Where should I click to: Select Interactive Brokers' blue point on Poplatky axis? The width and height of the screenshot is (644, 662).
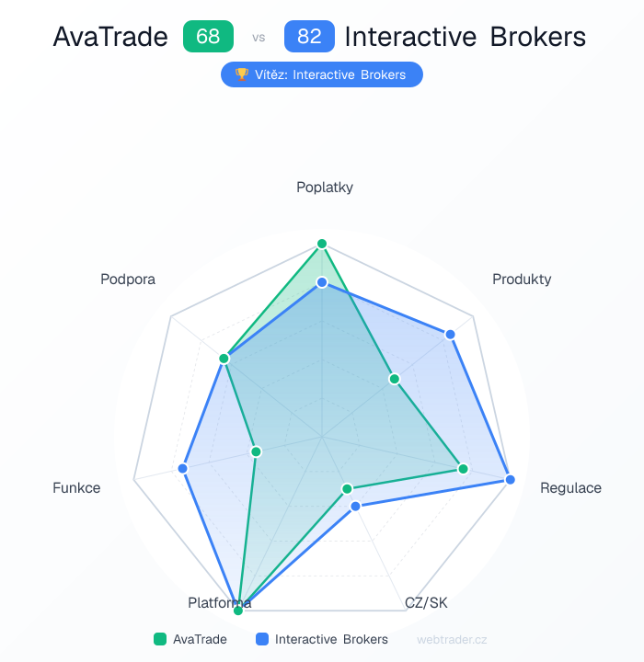click(322, 282)
